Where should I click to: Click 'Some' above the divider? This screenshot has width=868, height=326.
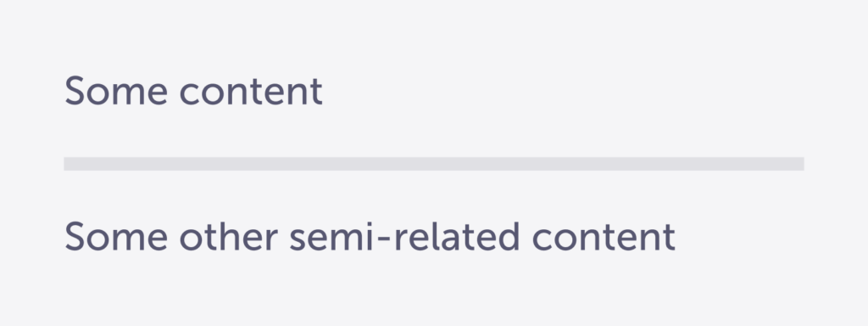115,91
